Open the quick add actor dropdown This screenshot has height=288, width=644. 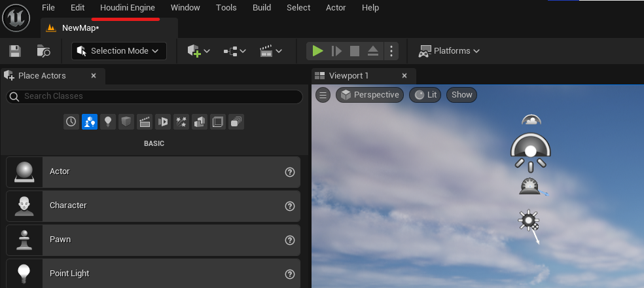pos(199,51)
